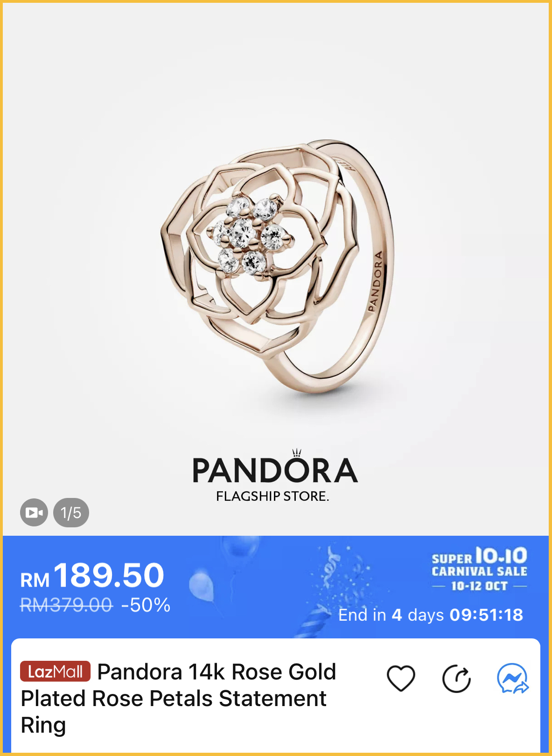Click the PANDORA flagship store logo

(x=275, y=476)
